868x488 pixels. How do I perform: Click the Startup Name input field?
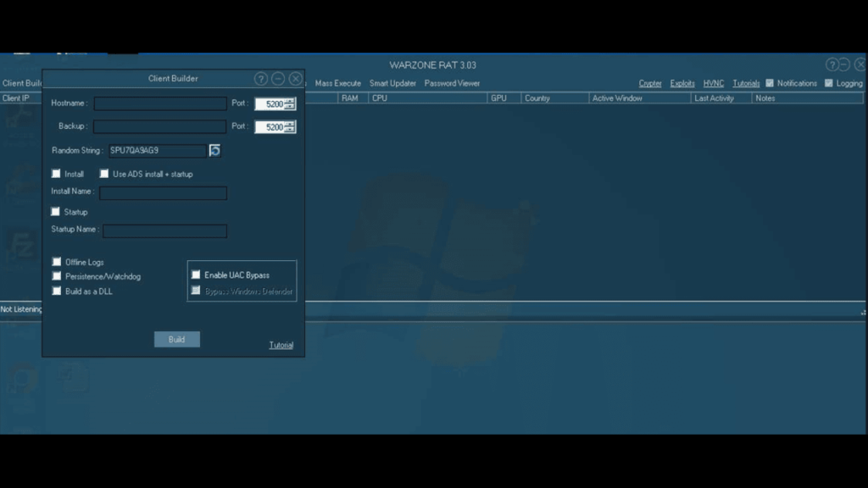(x=165, y=230)
